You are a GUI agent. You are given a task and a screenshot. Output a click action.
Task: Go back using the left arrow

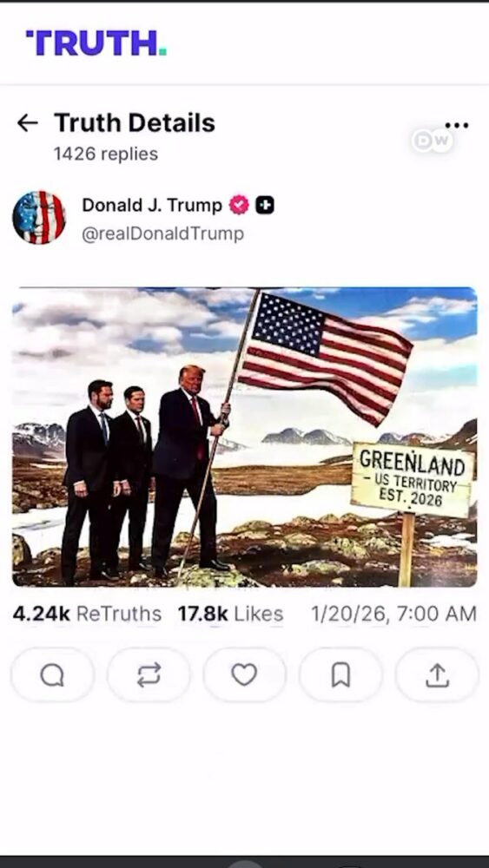coord(27,123)
